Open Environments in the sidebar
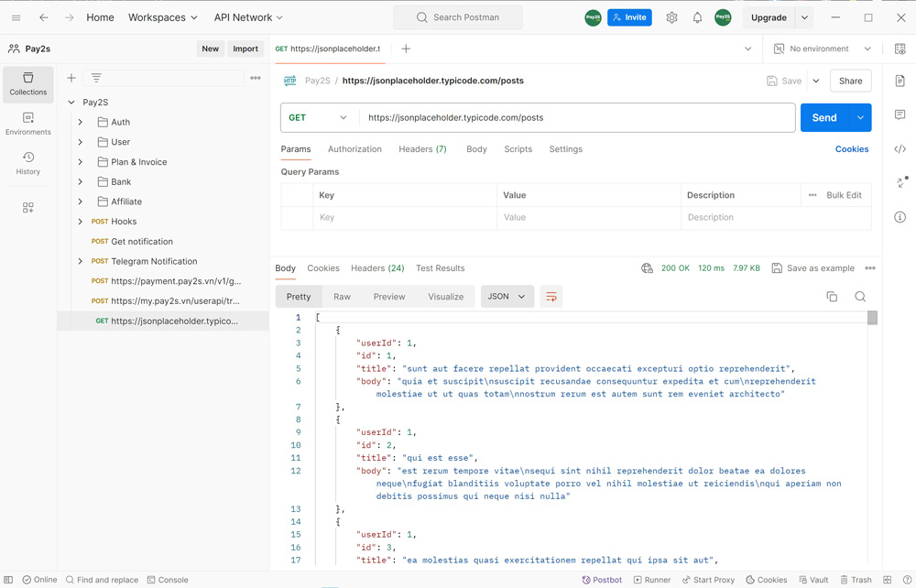The image size is (916, 588). (x=28, y=124)
